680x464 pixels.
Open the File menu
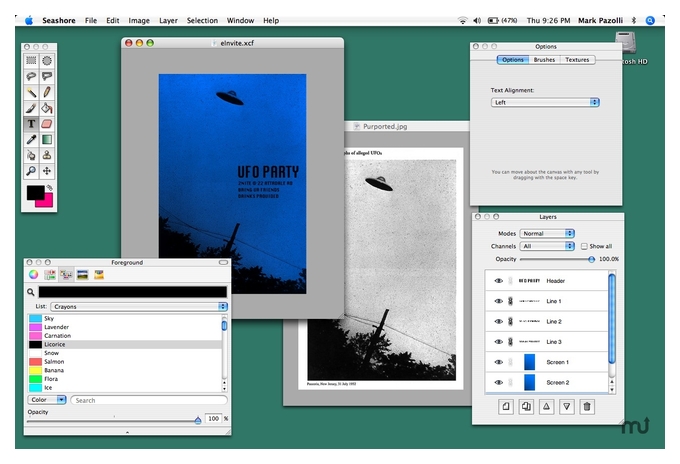point(91,20)
